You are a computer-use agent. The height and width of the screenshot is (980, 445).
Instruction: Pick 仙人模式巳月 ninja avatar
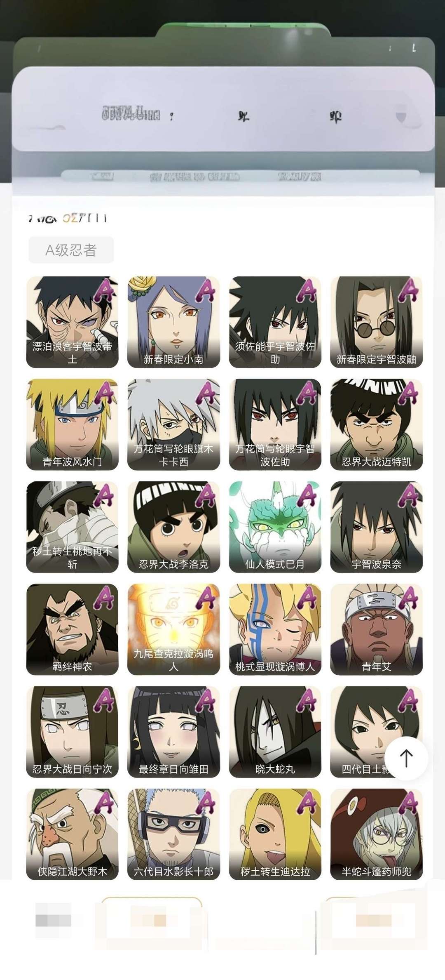point(275,527)
